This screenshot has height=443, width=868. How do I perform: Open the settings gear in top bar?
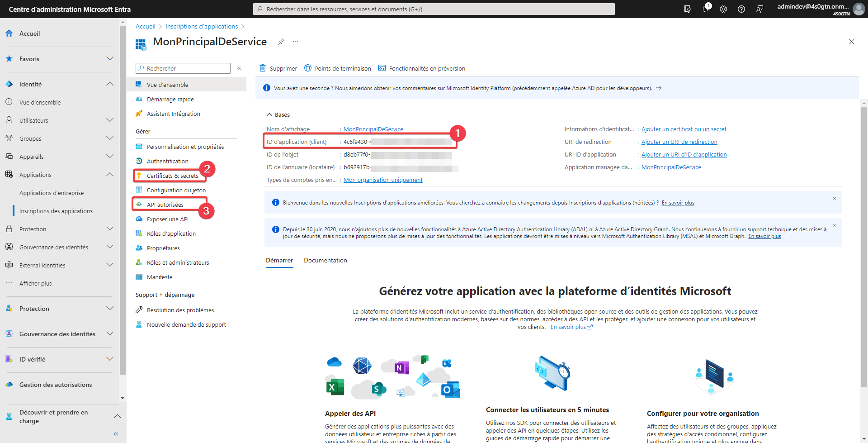[x=723, y=9]
